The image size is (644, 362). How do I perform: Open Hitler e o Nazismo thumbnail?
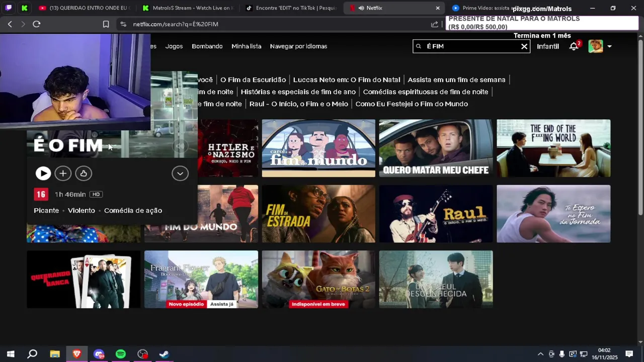[228, 148]
